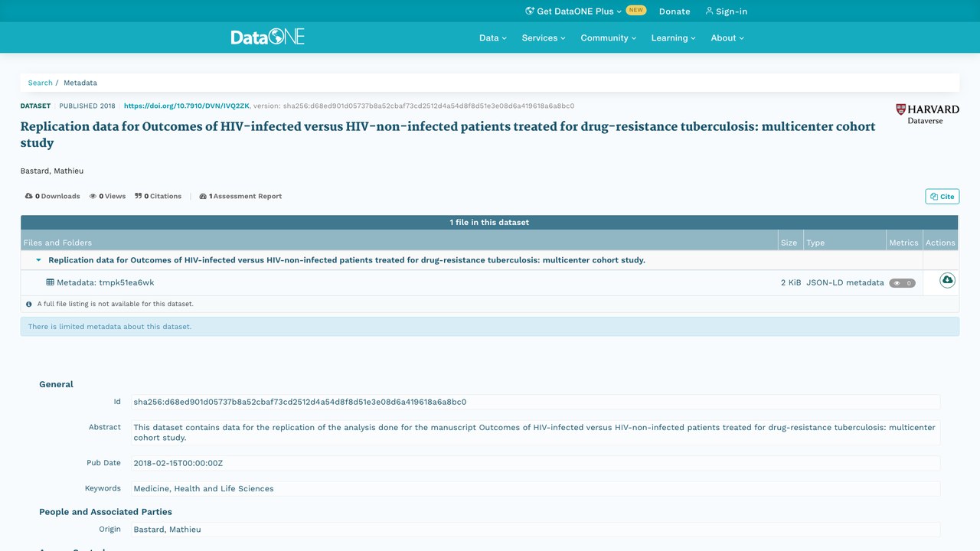The height and width of the screenshot is (551, 980).
Task: Click the Pub Date value 2018-02-15T00:00:00Z
Action: click(535, 463)
